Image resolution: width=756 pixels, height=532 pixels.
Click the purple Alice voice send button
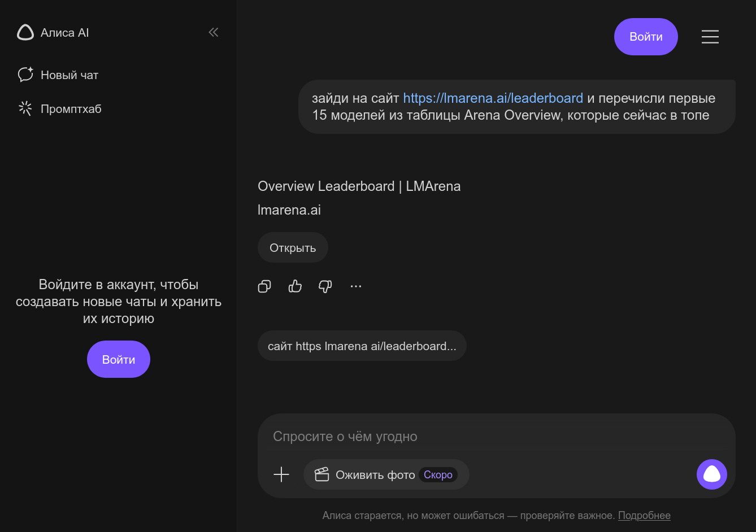click(711, 474)
